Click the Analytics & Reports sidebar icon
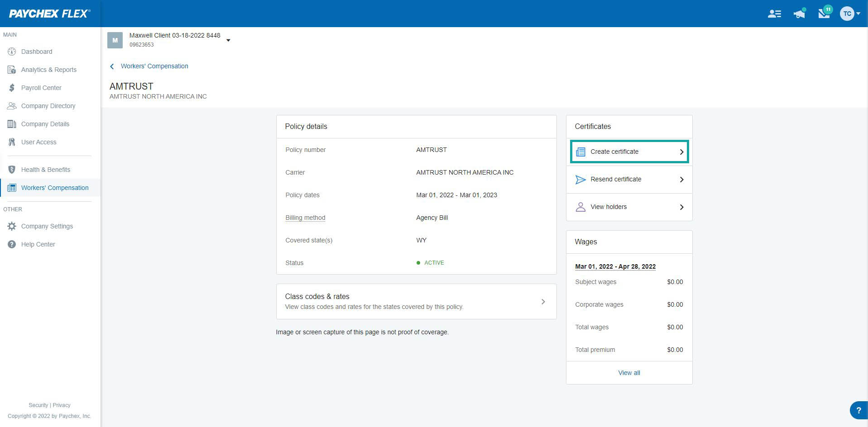This screenshot has height=427, width=868. tap(12, 70)
